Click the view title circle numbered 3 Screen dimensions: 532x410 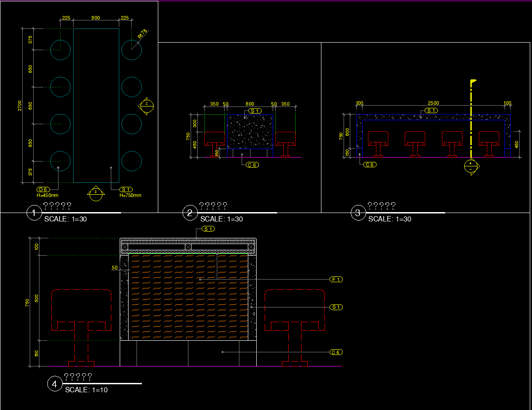(x=358, y=213)
